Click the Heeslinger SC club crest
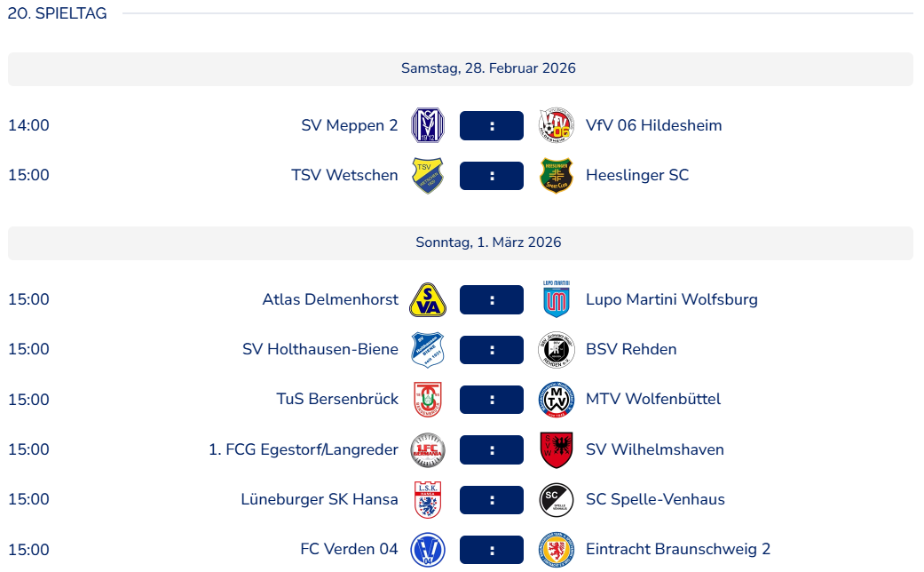The width and height of the screenshot is (924, 572). [x=557, y=175]
